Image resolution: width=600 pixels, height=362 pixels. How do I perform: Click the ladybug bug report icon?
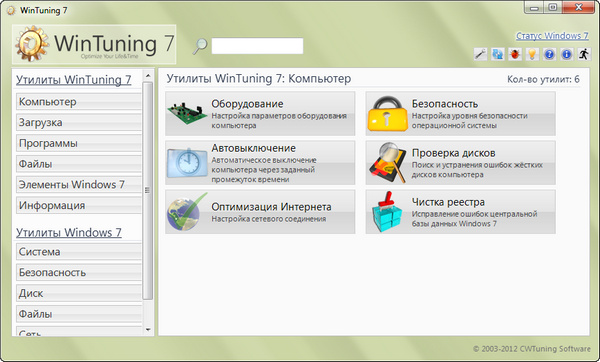tap(515, 54)
